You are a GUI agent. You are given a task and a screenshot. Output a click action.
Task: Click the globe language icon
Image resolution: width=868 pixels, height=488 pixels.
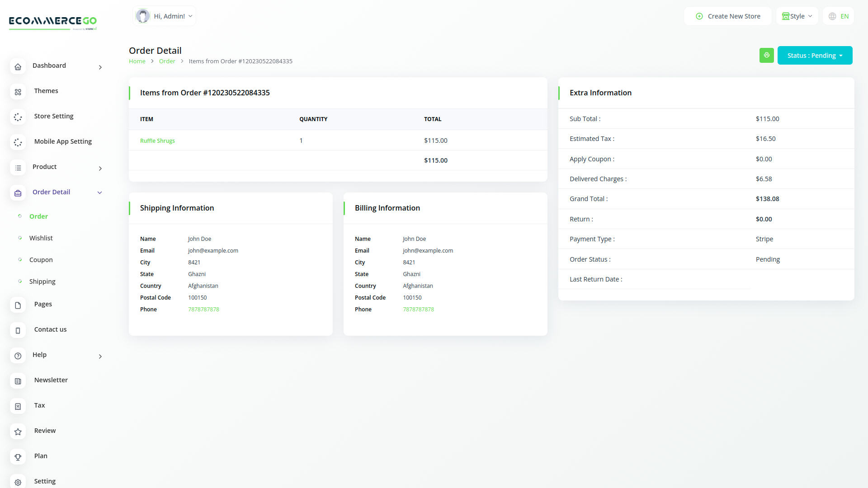[832, 16]
